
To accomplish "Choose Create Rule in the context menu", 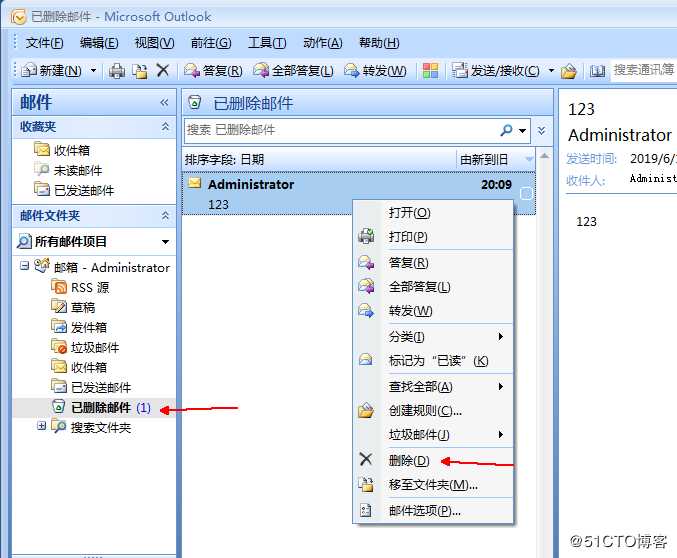I will point(434,411).
